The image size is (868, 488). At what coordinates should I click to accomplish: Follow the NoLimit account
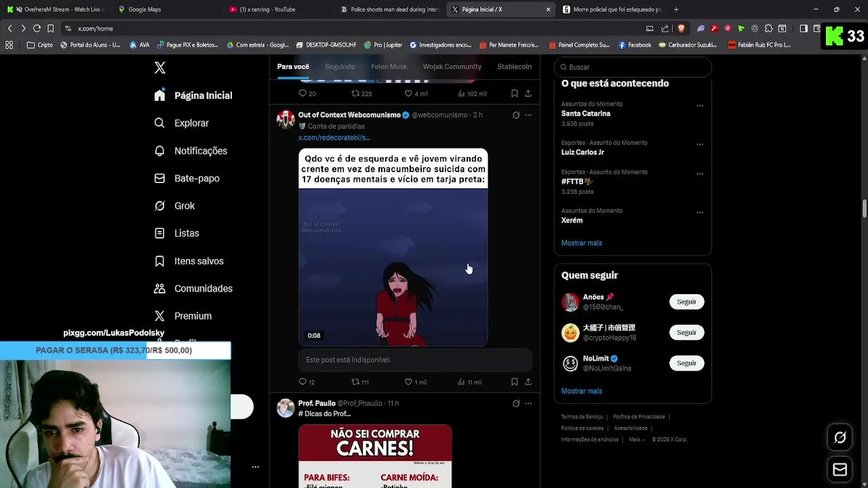686,363
